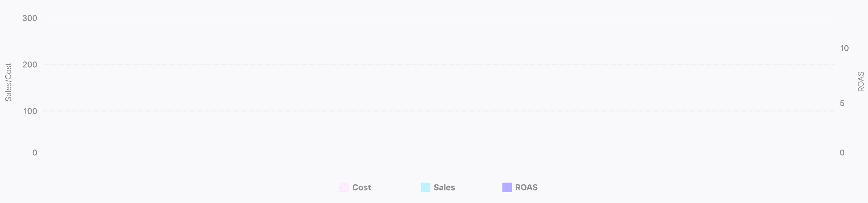
Task: Click the chart baseline at zero
Action: pyautogui.click(x=438, y=157)
